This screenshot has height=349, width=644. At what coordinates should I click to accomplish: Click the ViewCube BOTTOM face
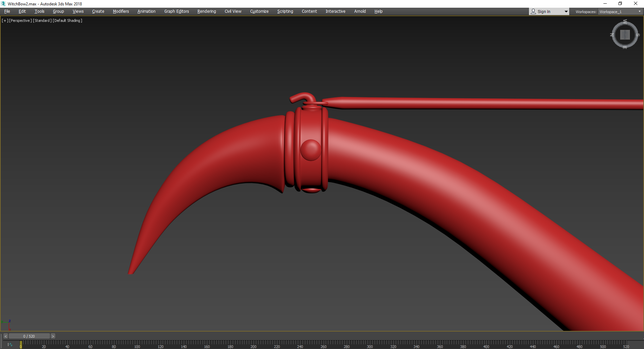(x=625, y=35)
